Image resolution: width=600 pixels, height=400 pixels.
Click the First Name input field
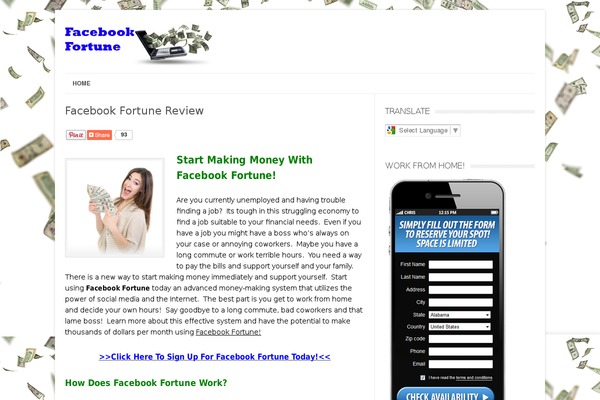(x=461, y=264)
